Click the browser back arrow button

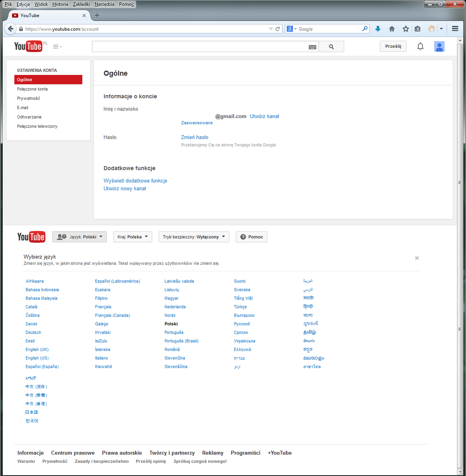pos(10,29)
